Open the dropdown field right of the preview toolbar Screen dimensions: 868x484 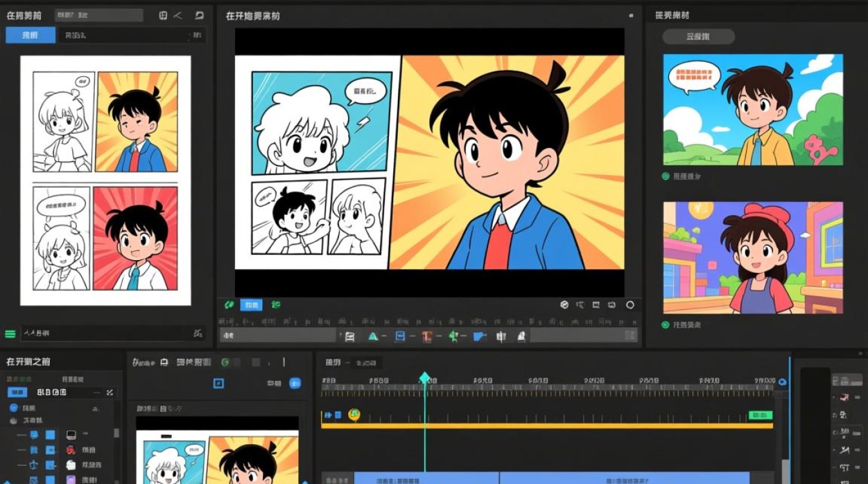coord(583,336)
